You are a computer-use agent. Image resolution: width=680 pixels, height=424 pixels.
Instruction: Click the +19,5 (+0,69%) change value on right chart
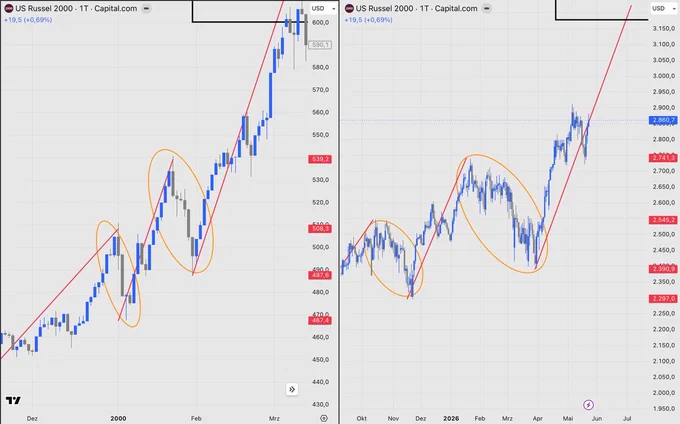tap(369, 20)
